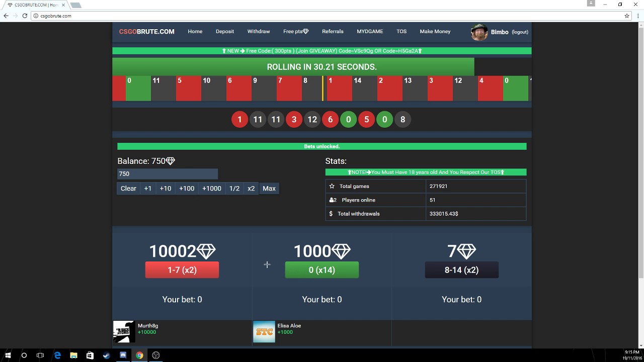Click the CSGOBRUTE.COM logo
Viewport: 644px width, 362px height.
(x=147, y=31)
